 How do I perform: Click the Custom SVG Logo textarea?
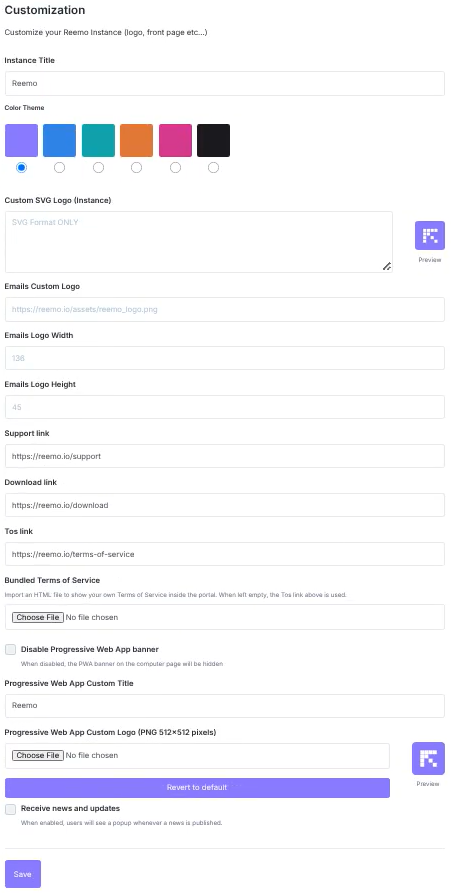coord(199,242)
